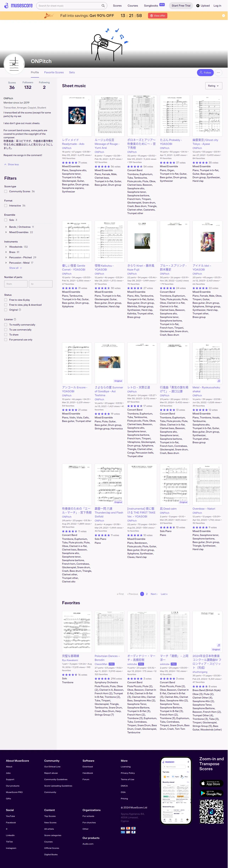Click the star rating on Readymade - Ado
Viewport: 228px width, 868px height.
(70, 162)
